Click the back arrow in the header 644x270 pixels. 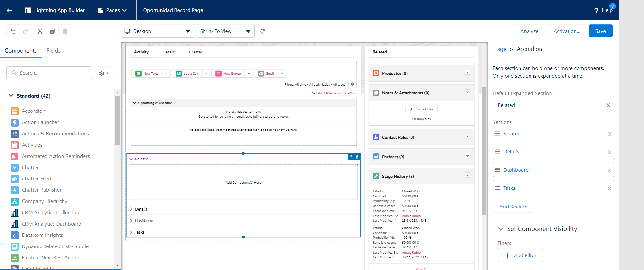point(9,10)
